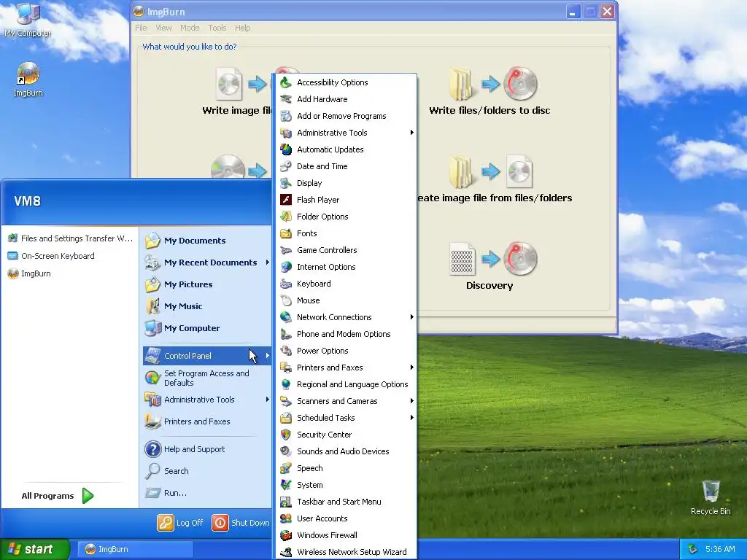This screenshot has height=560, width=747.
Task: Open the File menu in ImgBurn
Action: click(x=141, y=28)
